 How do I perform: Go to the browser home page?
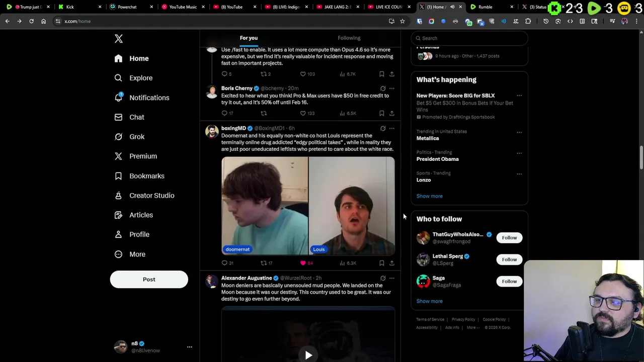coord(43,21)
